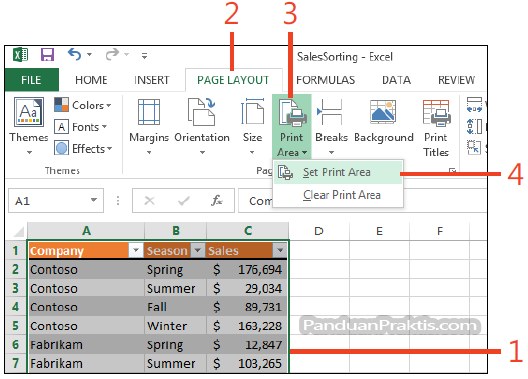Open the theme Colors dropdown
The height and width of the screenshot is (379, 528).
tap(83, 105)
